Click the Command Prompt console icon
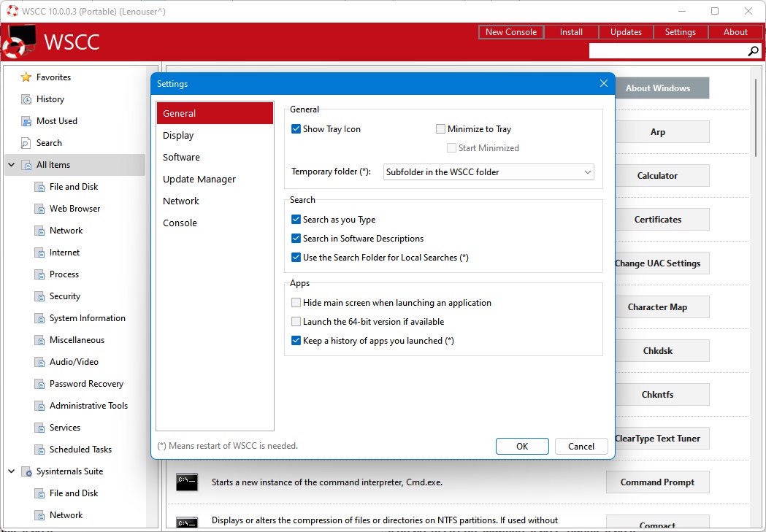This screenshot has width=766, height=532. [187, 482]
